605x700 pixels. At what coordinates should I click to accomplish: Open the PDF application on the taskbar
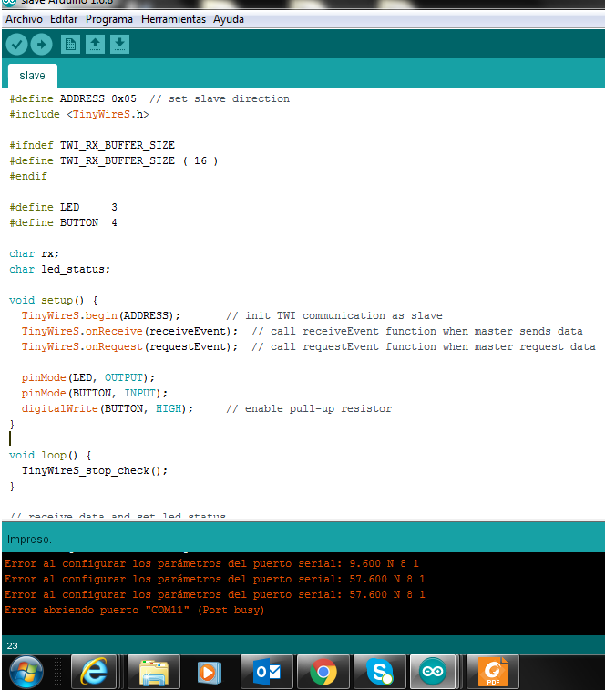coord(493,673)
